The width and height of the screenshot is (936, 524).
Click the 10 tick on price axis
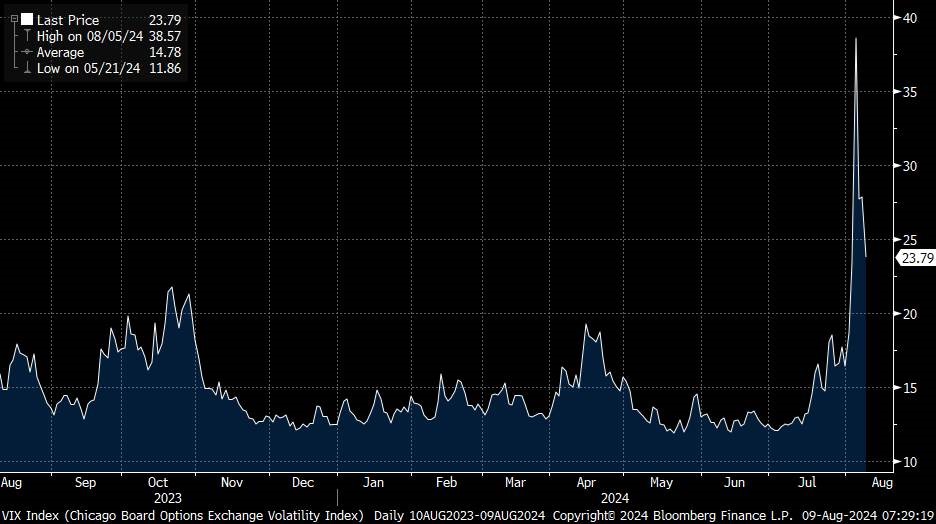[910, 462]
